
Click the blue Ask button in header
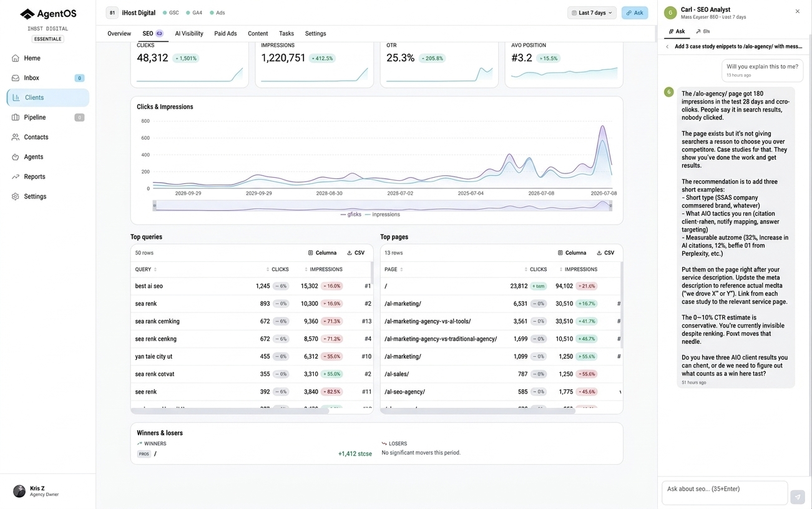click(x=635, y=12)
